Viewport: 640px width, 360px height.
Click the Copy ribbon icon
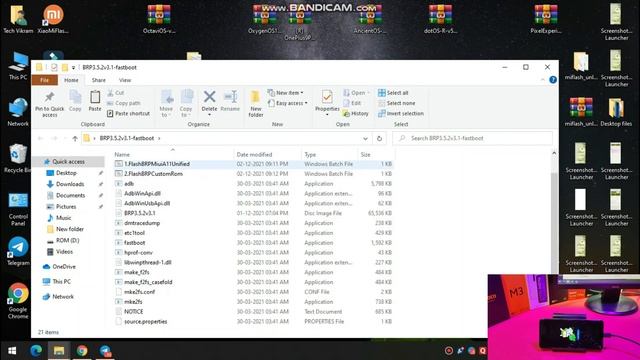tap(75, 98)
